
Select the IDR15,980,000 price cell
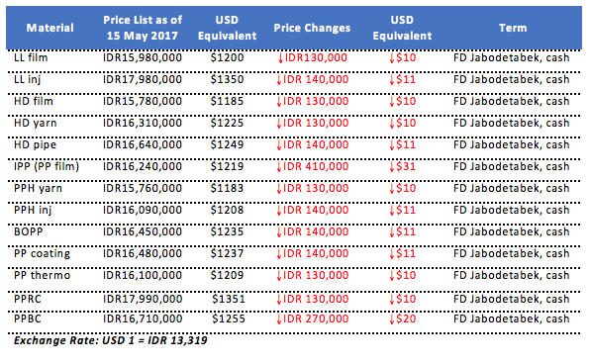(143, 57)
